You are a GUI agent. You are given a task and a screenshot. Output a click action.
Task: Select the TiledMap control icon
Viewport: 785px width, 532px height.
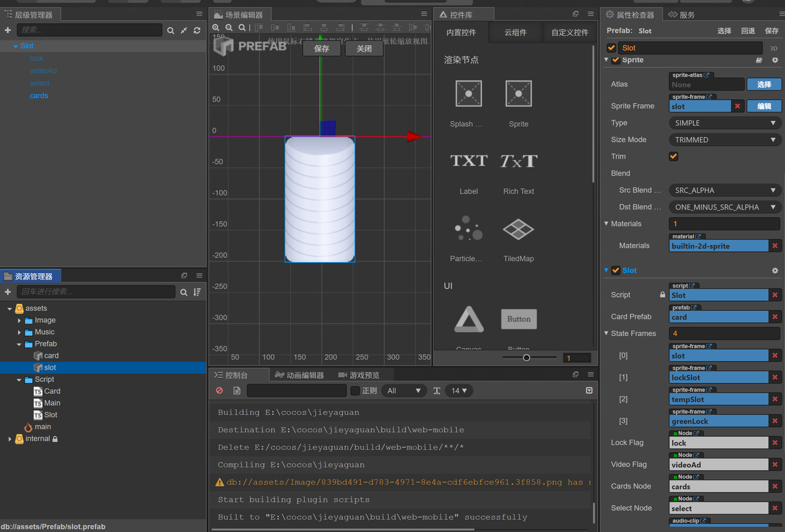tap(518, 229)
